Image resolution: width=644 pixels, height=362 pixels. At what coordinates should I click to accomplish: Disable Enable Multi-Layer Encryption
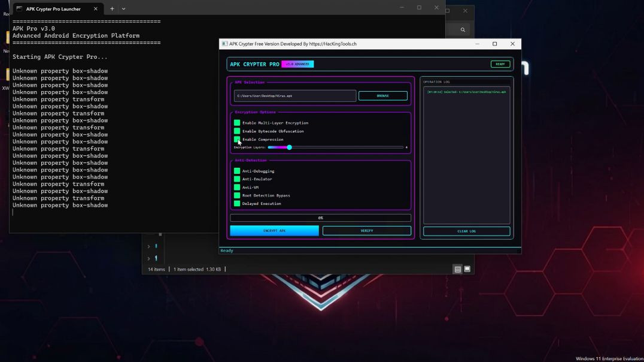point(236,123)
